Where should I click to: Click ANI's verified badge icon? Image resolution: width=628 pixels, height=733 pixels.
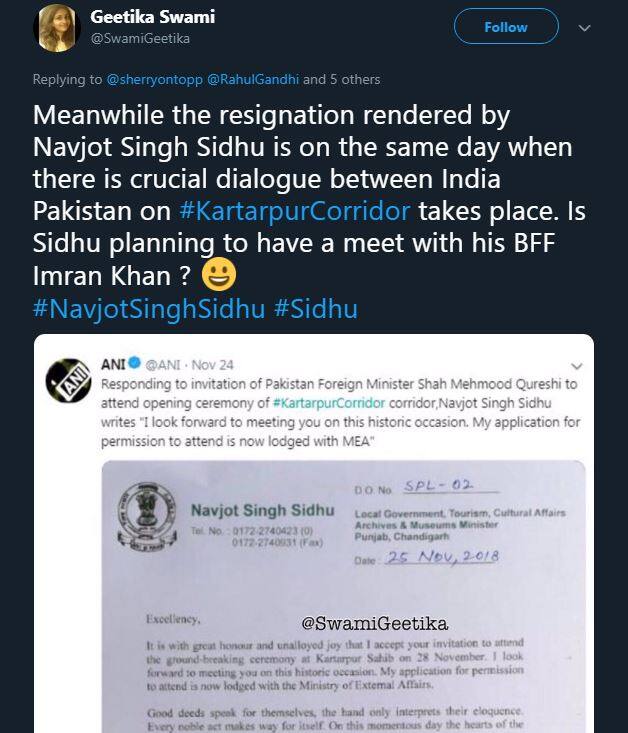pos(137,366)
